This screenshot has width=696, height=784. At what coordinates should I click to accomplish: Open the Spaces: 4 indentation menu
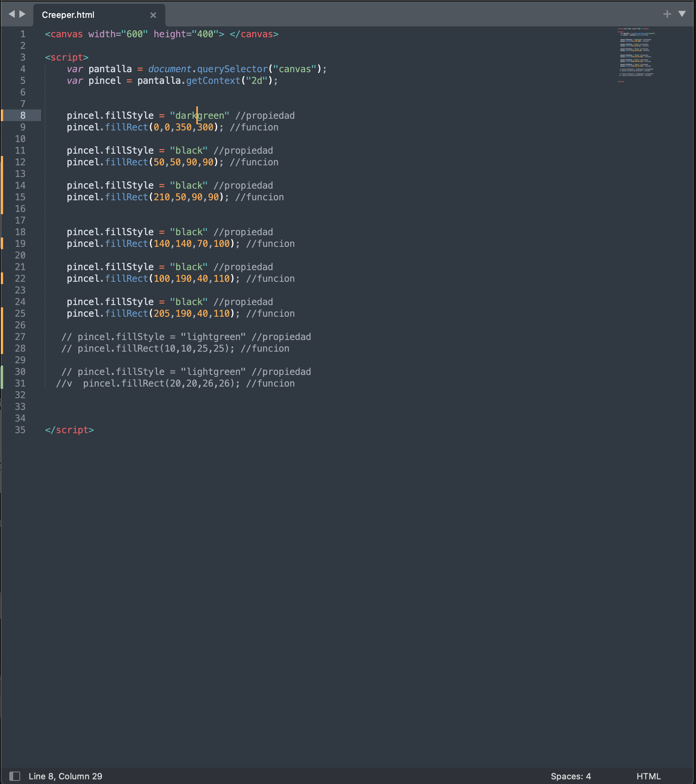pos(571,776)
